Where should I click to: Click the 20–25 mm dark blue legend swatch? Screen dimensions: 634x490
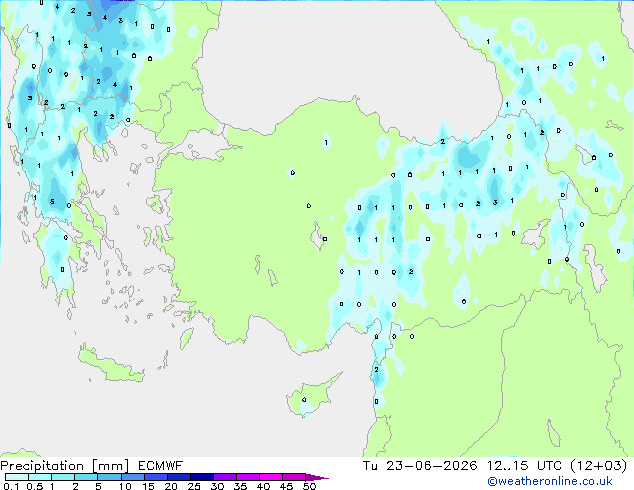point(178,477)
